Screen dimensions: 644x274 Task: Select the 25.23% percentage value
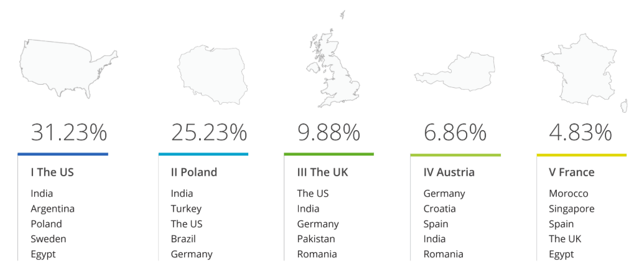pyautogui.click(x=208, y=132)
